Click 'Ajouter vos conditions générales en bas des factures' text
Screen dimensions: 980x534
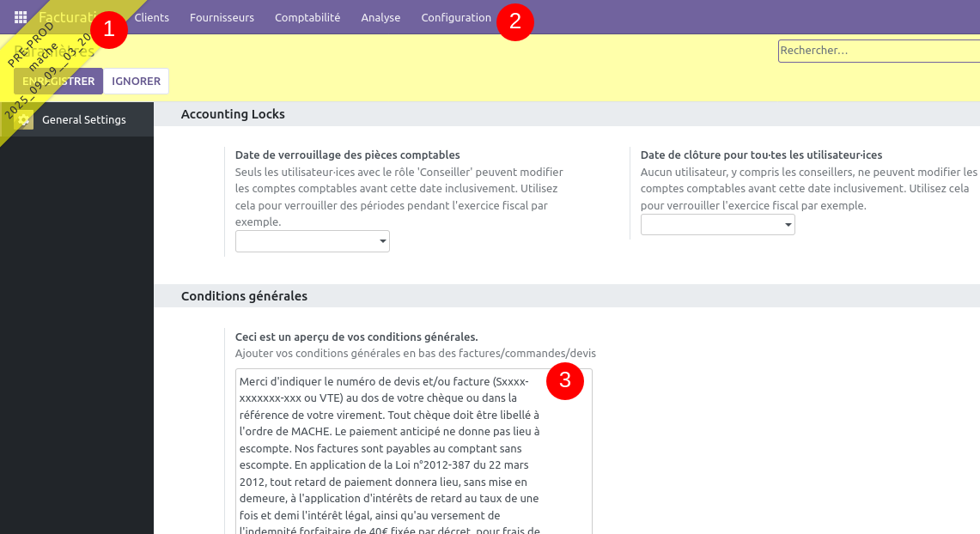pyautogui.click(x=416, y=354)
